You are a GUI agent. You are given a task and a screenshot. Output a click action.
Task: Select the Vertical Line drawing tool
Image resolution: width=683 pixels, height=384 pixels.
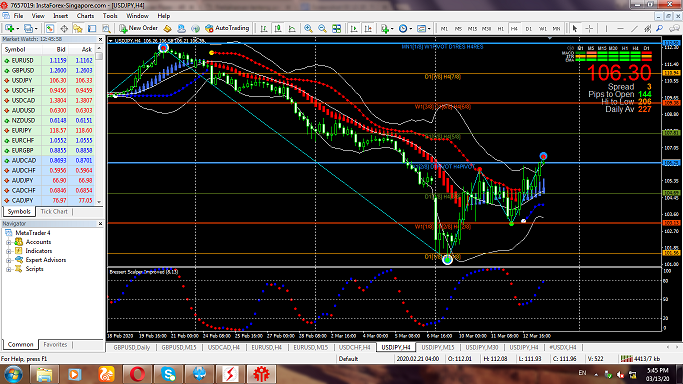coord(606,28)
